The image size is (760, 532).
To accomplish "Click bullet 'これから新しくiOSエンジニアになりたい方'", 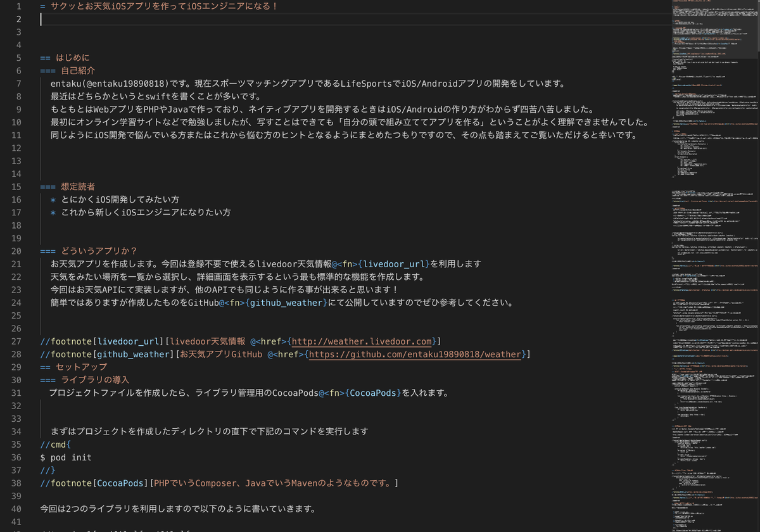I will coord(146,212).
